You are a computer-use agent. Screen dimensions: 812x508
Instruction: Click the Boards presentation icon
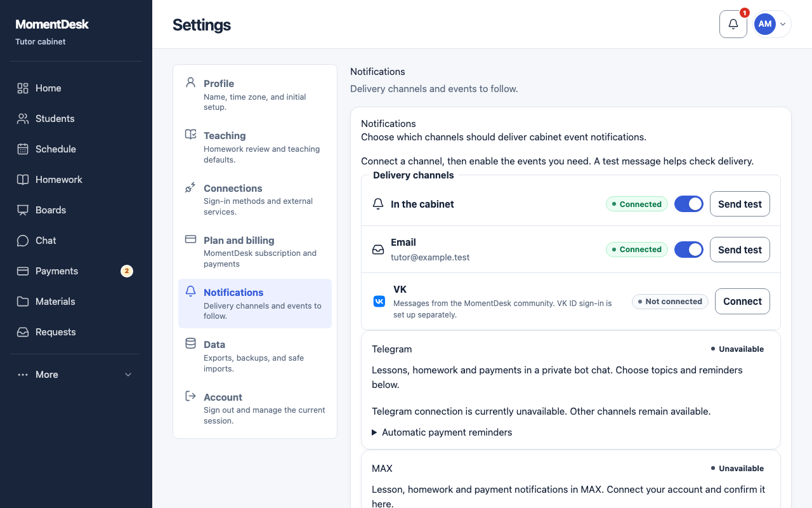[x=23, y=210]
